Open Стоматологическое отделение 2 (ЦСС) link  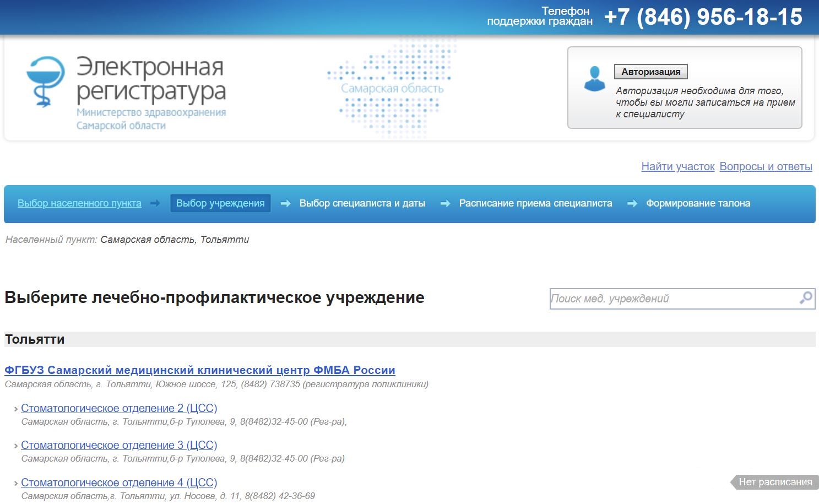119,408
